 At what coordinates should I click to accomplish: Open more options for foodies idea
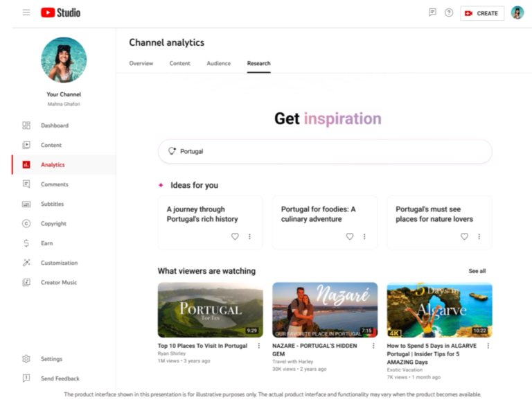[364, 236]
